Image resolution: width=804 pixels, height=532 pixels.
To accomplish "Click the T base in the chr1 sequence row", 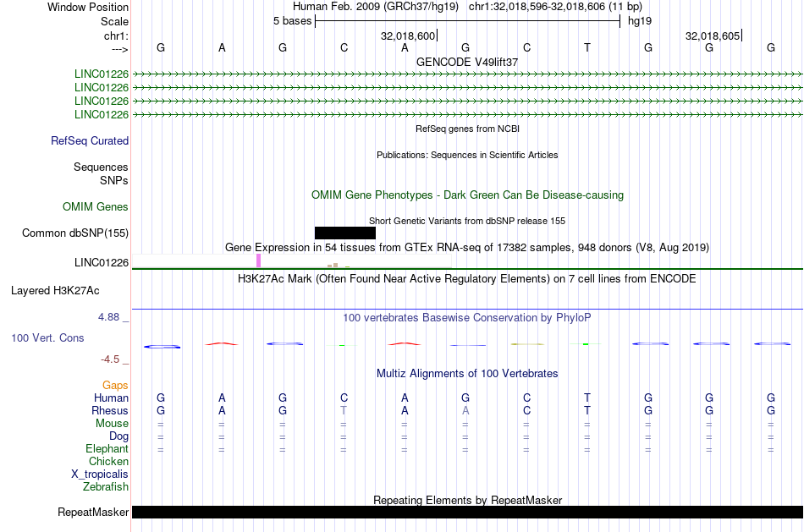I will click(587, 47).
